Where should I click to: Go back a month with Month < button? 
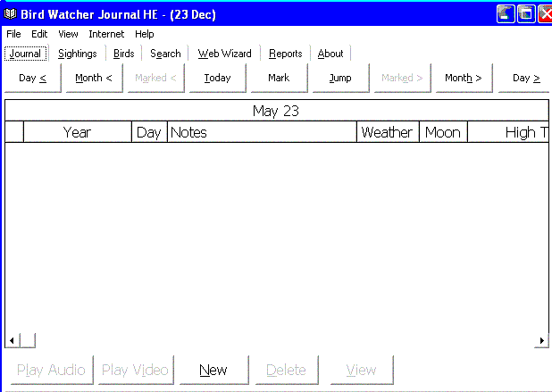(95, 78)
